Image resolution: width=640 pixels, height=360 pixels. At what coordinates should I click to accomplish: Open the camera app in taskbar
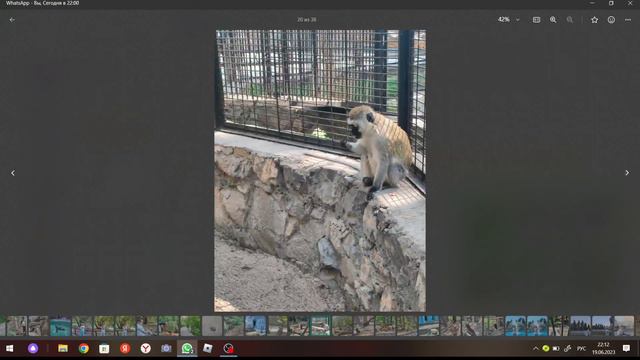pos(166,349)
